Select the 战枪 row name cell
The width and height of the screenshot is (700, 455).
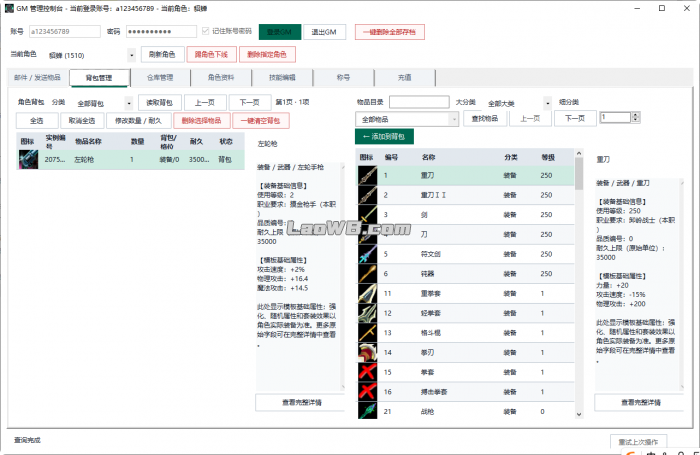(x=427, y=411)
